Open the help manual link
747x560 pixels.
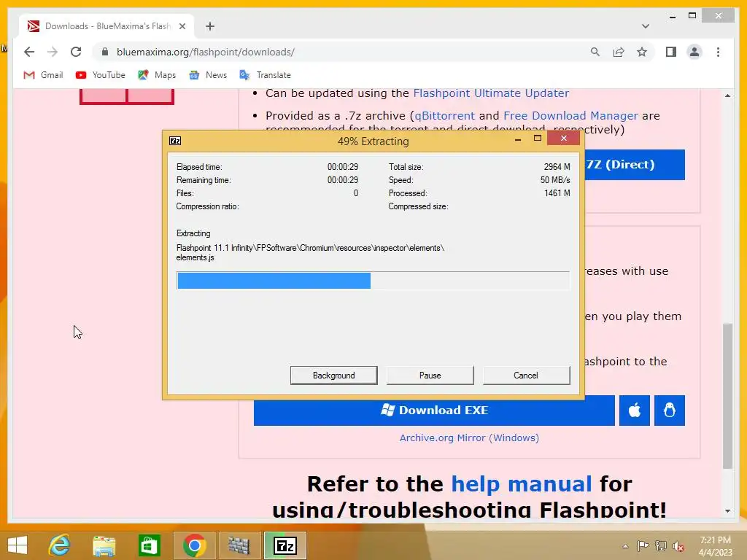[521, 484]
